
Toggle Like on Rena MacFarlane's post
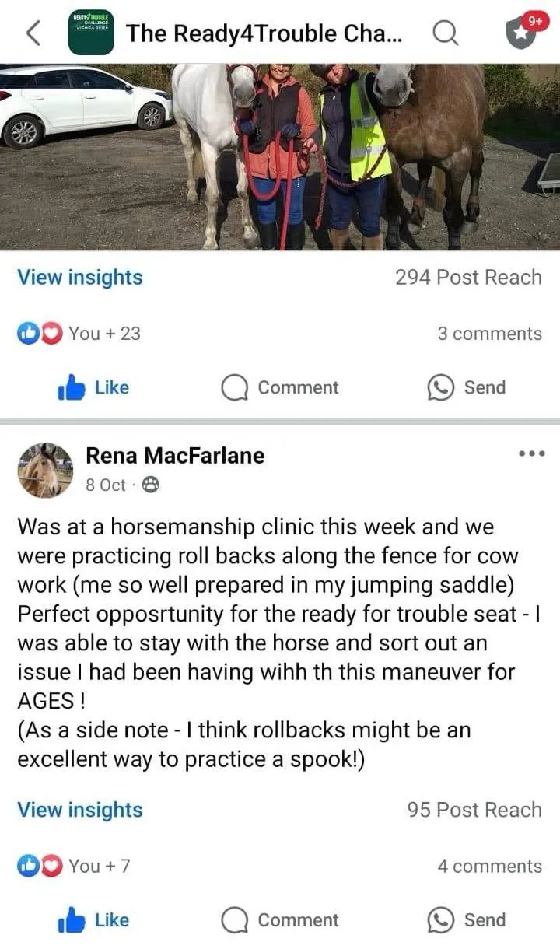[93, 920]
